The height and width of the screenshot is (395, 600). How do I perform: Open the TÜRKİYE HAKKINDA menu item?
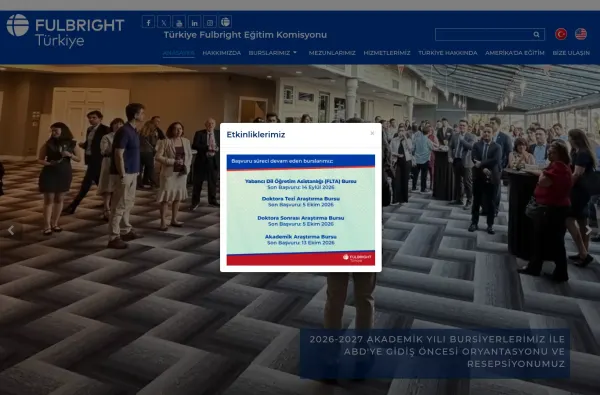448,53
